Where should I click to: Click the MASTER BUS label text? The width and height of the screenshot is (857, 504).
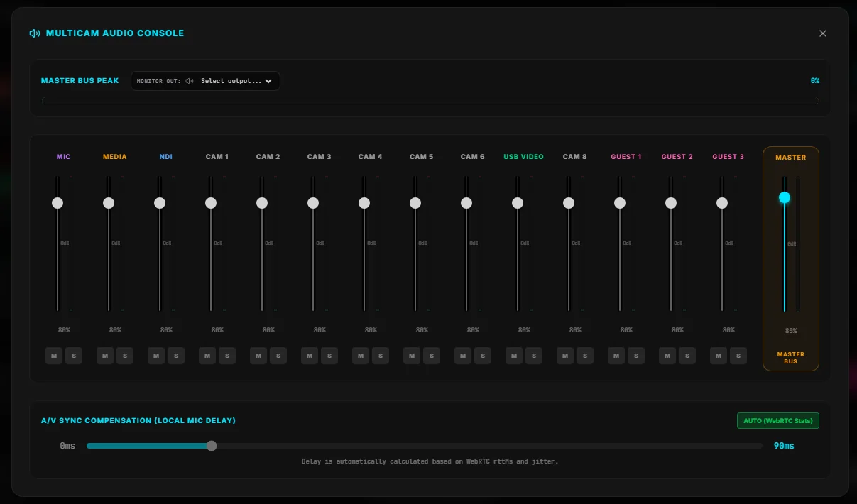791,358
